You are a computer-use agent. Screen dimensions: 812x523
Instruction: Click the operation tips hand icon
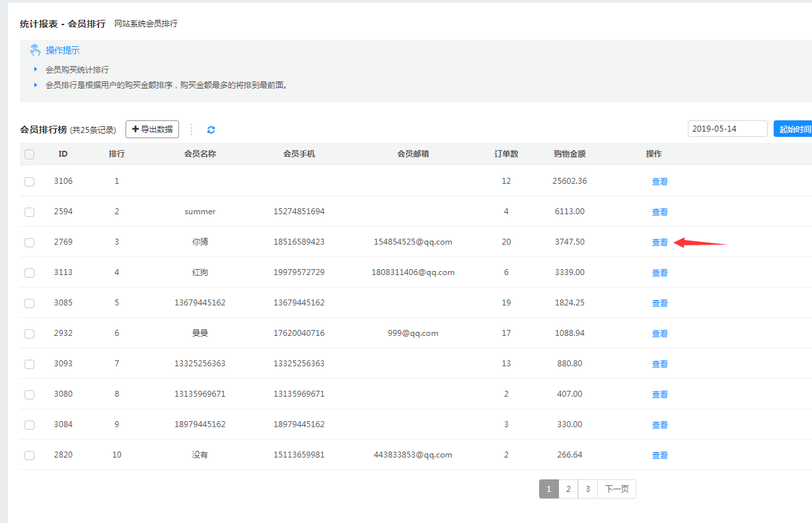coord(36,50)
